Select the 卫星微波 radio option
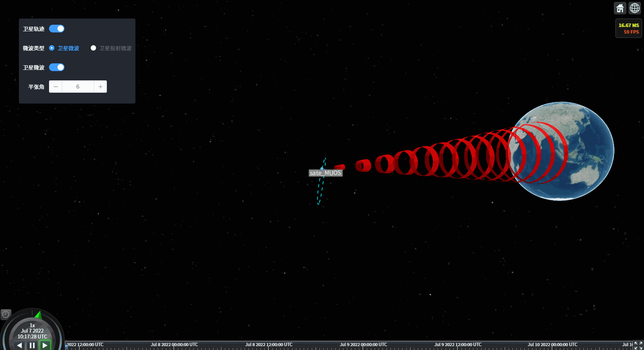This screenshot has width=644, height=350. click(x=64, y=48)
